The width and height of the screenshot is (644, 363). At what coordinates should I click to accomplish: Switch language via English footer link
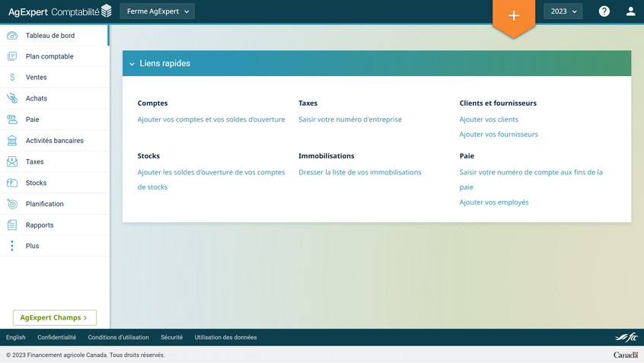pyautogui.click(x=16, y=337)
